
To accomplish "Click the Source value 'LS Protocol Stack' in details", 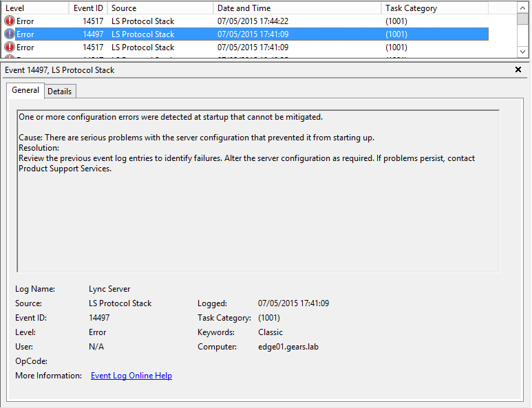I will [120, 303].
